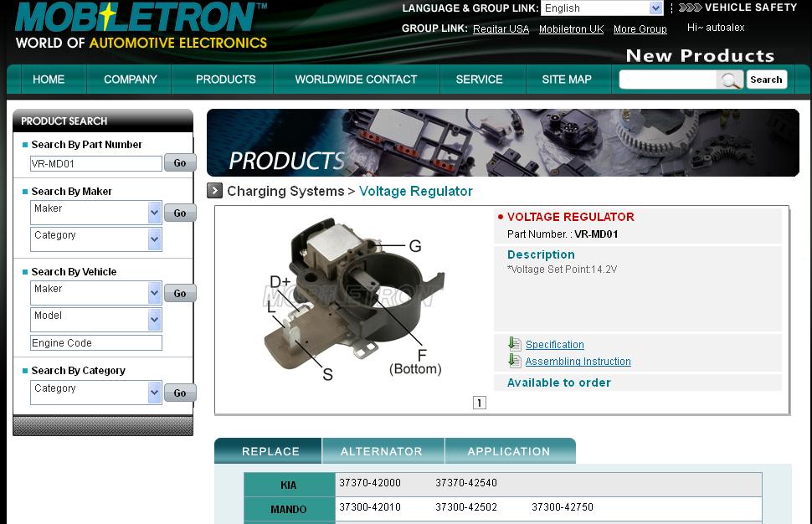Open Category dropdown under Search By Category

coord(96,392)
